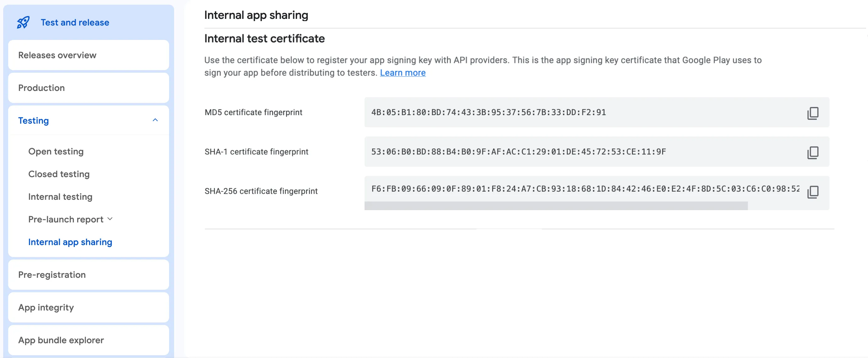The width and height of the screenshot is (868, 358).
Task: Copy the SHA-1 certificate fingerprint
Action: pyautogui.click(x=812, y=153)
